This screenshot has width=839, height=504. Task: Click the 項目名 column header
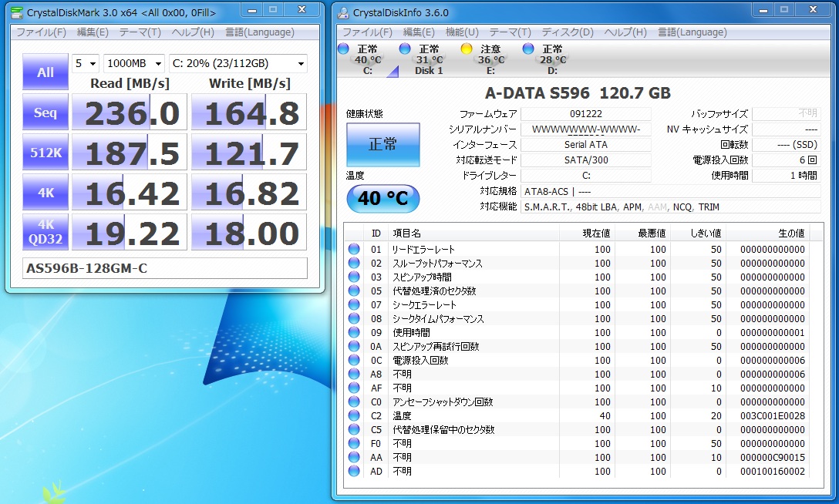(473, 233)
